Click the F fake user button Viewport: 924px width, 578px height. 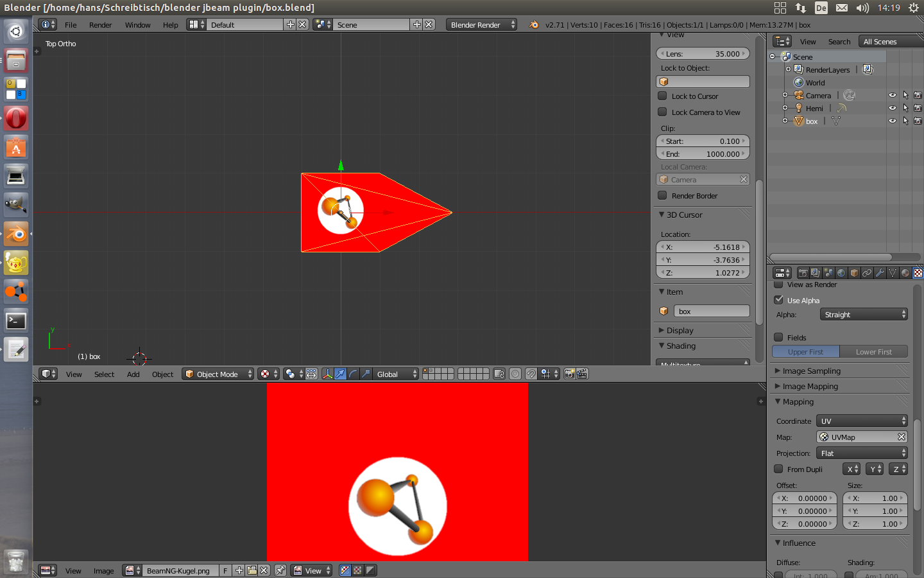[x=225, y=570]
